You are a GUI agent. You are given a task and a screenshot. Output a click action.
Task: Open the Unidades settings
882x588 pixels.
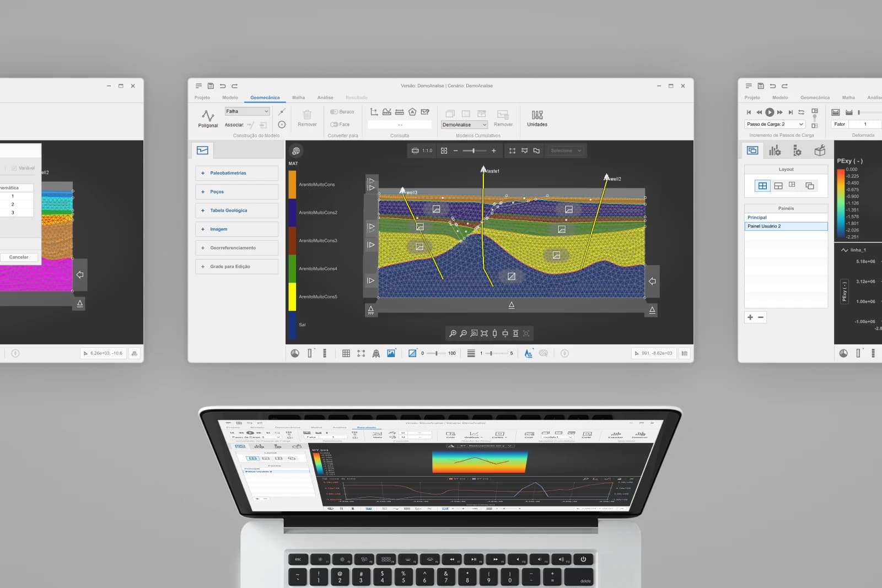point(537,118)
